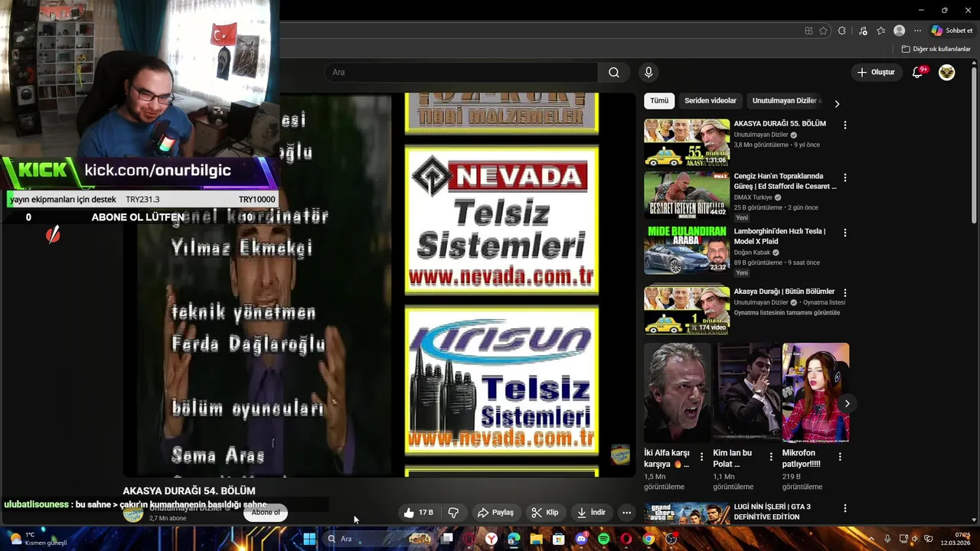Select the Unutulmayan Diziler filter chip

click(x=786, y=101)
